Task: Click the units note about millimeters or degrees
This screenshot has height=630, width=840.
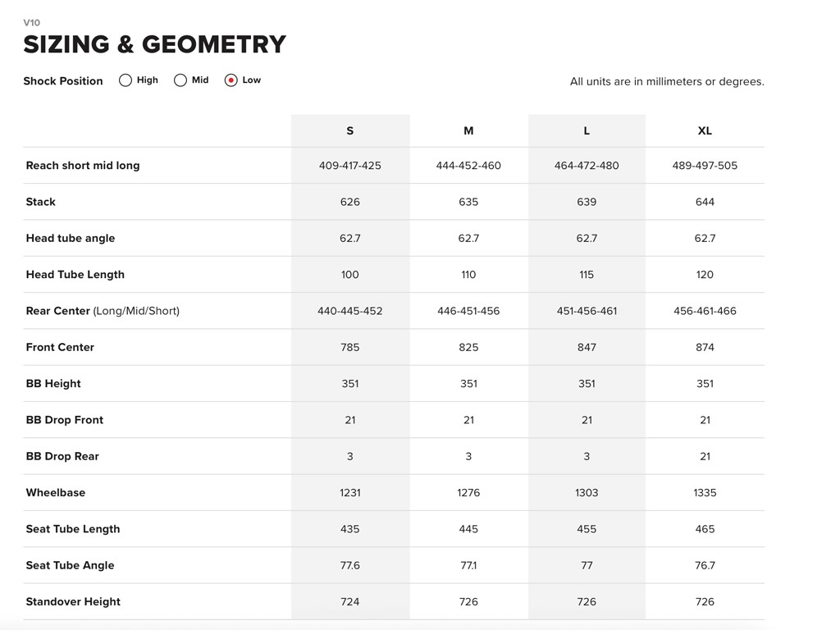Action: click(667, 82)
